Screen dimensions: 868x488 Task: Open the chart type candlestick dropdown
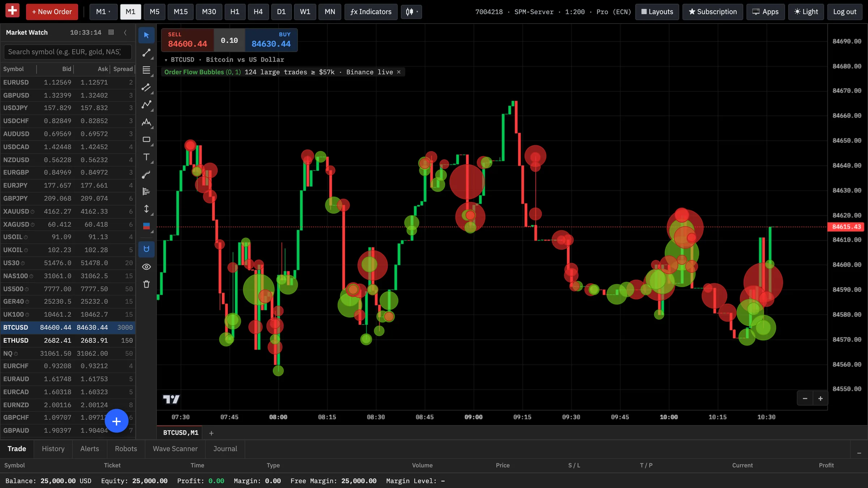tap(411, 12)
